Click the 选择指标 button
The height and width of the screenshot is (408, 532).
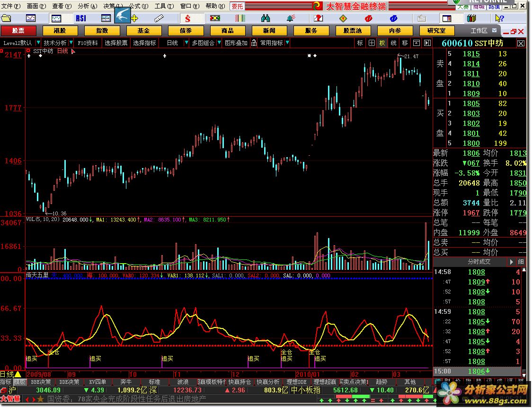tap(144, 43)
